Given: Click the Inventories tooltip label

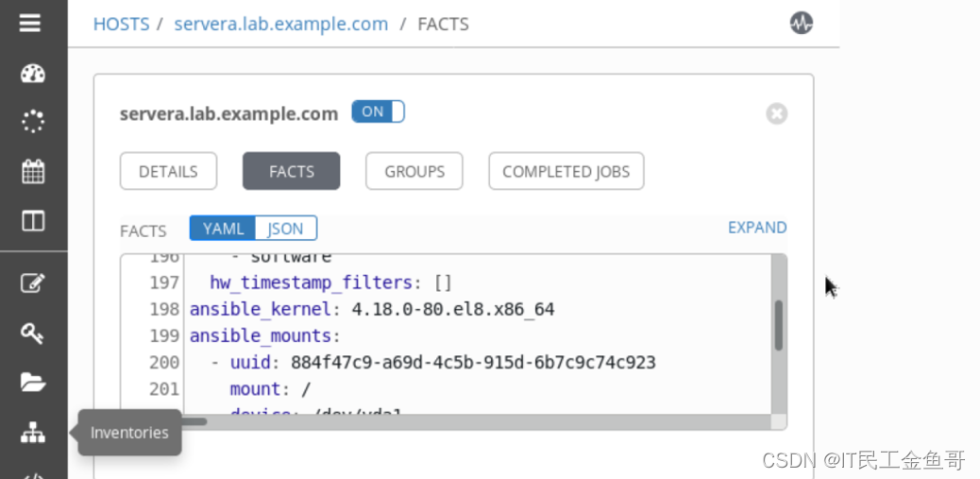Looking at the screenshot, I should (129, 433).
